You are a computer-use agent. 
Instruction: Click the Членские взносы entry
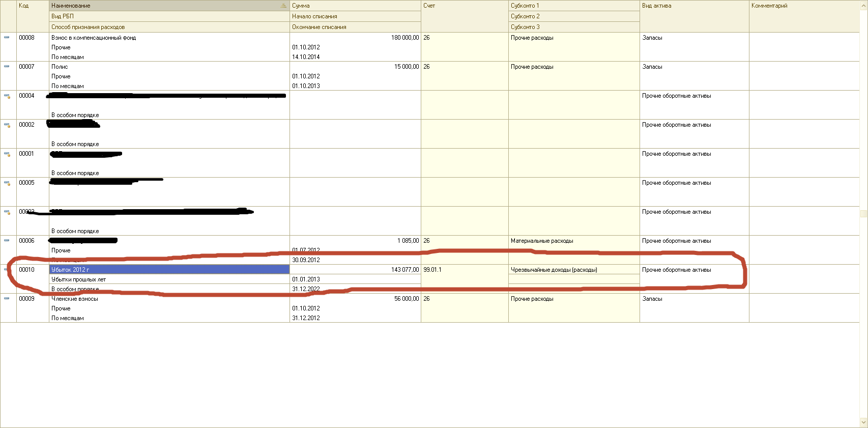75,299
